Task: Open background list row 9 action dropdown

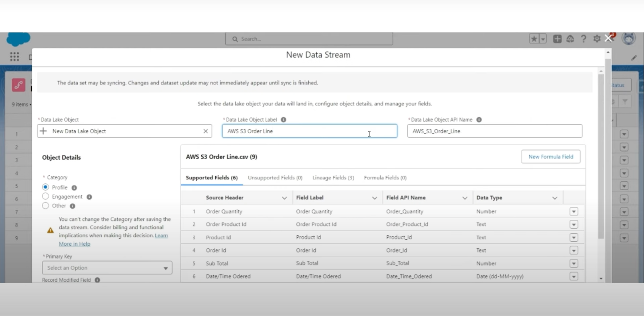Action: [624, 238]
